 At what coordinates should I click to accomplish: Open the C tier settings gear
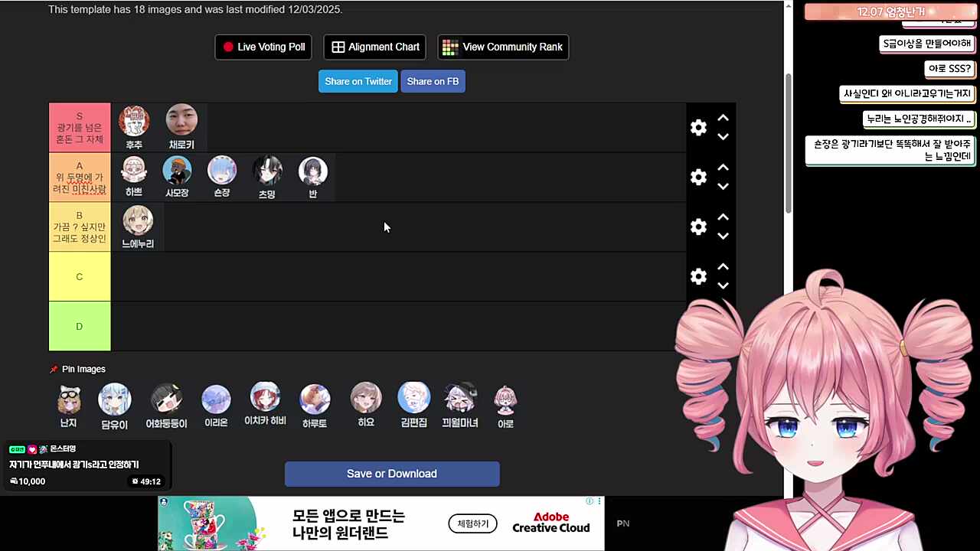point(698,276)
